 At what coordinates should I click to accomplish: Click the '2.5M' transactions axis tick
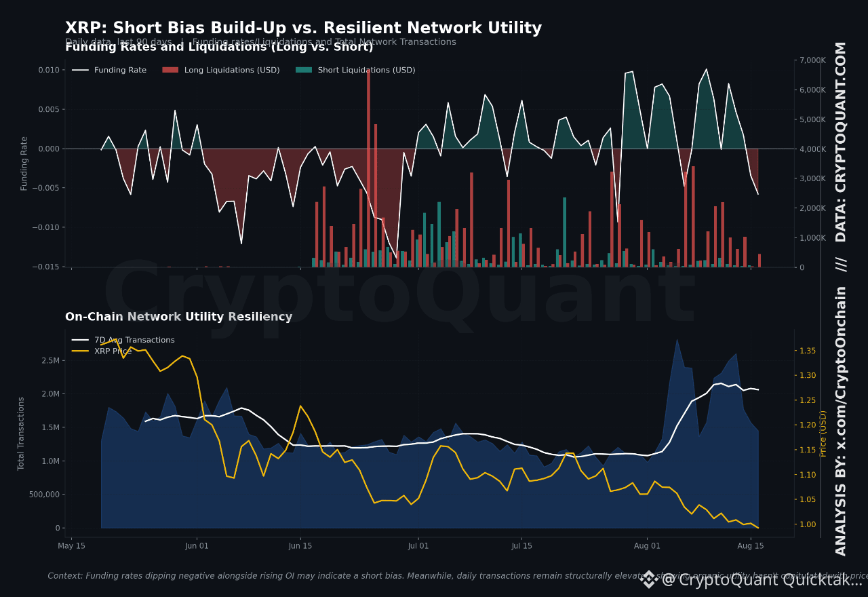pos(50,360)
